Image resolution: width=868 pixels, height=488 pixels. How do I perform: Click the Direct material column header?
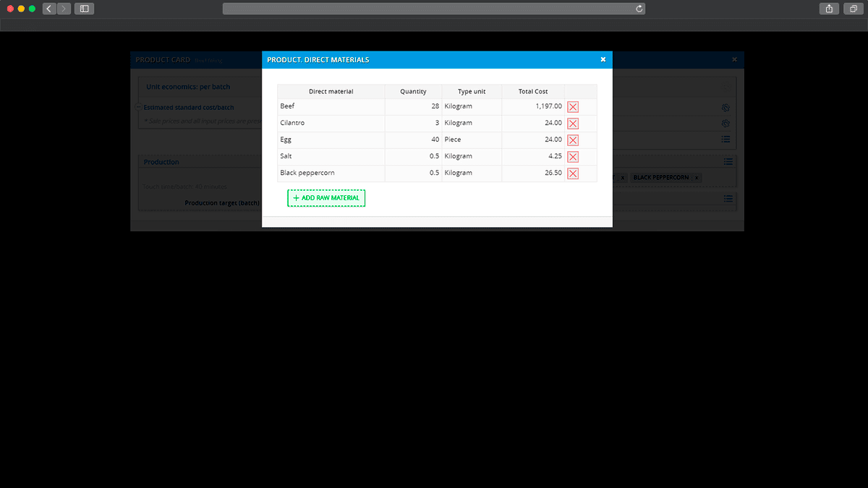pyautogui.click(x=331, y=92)
